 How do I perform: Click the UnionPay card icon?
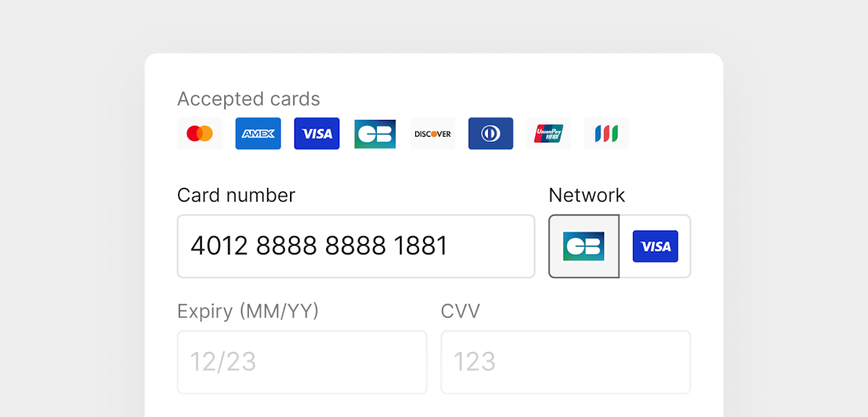[x=548, y=133]
